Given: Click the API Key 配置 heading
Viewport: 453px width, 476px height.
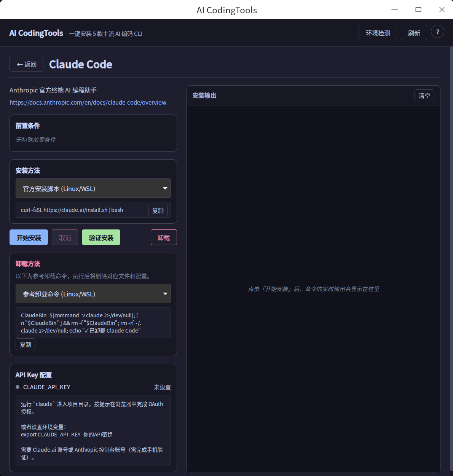Looking at the screenshot, I should pyautogui.click(x=33, y=375).
